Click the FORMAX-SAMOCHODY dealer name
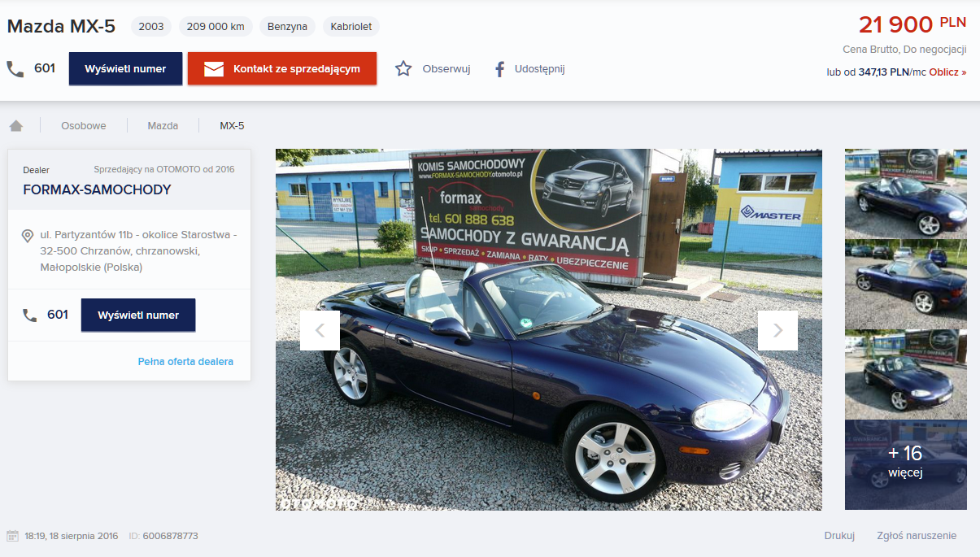Viewport: 980px width, 557px height. tap(97, 190)
